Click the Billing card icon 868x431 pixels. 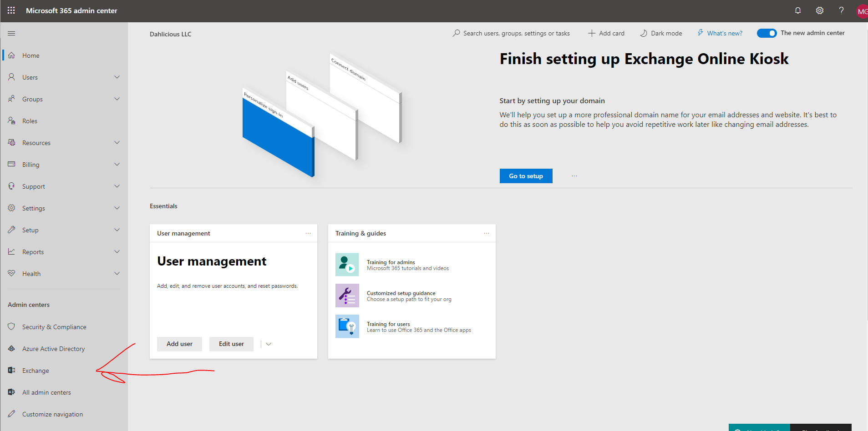pyautogui.click(x=11, y=164)
